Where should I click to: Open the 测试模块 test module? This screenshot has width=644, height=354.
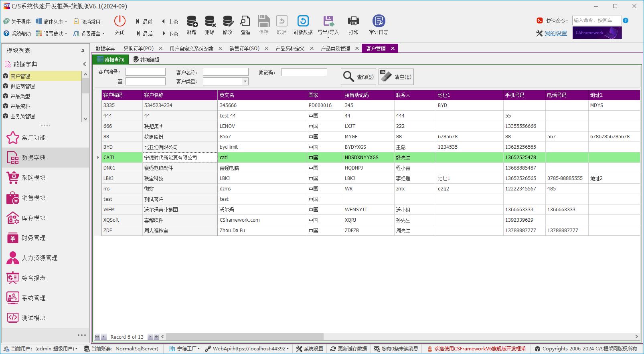(x=45, y=318)
